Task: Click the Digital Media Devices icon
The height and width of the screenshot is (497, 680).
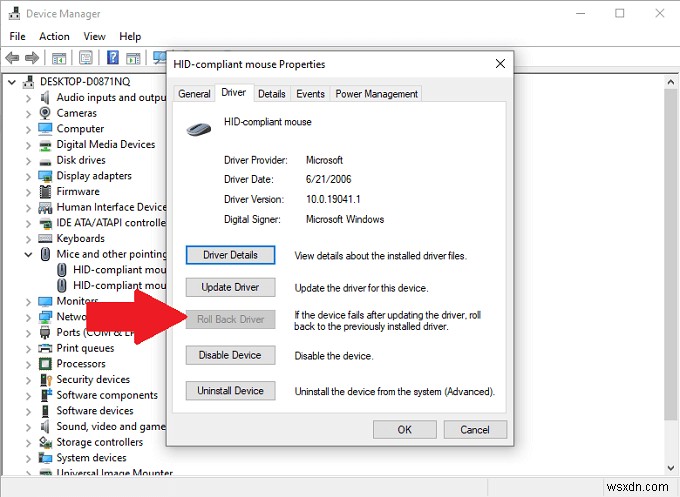Action: click(45, 145)
